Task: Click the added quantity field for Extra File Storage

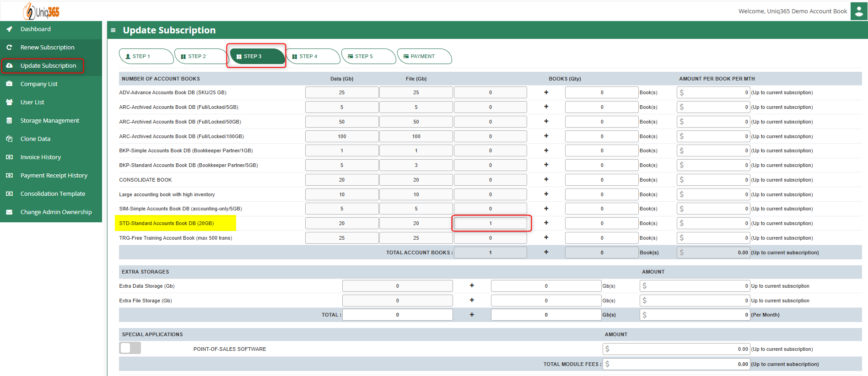Action: click(546, 301)
